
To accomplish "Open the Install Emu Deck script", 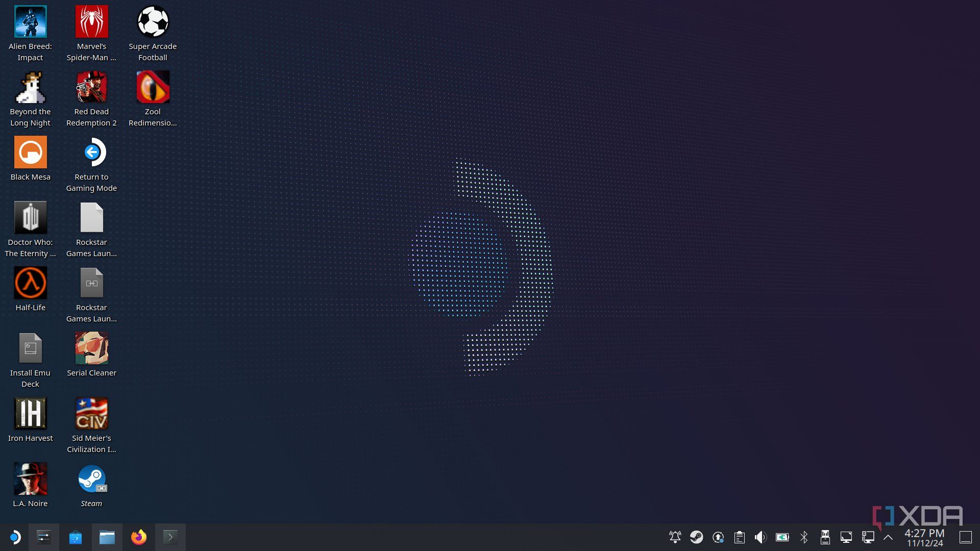I will [30, 360].
